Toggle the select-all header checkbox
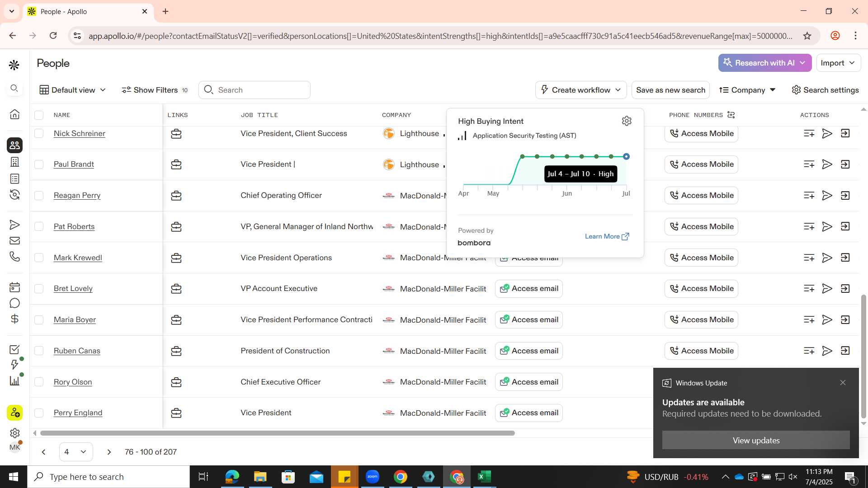868x488 pixels. coord(39,115)
